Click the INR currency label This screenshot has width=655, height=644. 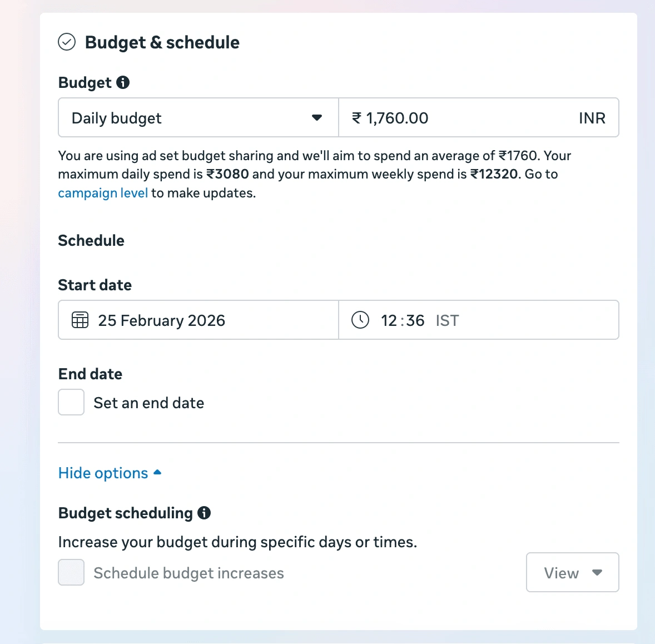pyautogui.click(x=592, y=117)
